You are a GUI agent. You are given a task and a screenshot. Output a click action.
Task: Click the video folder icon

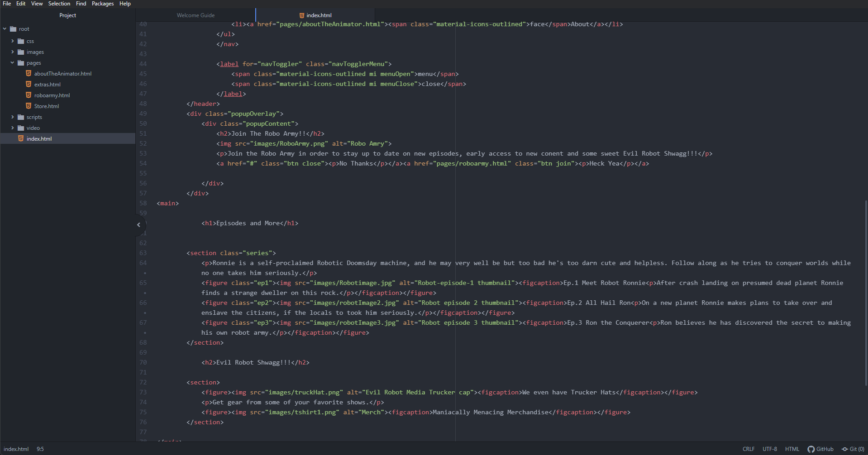point(21,128)
